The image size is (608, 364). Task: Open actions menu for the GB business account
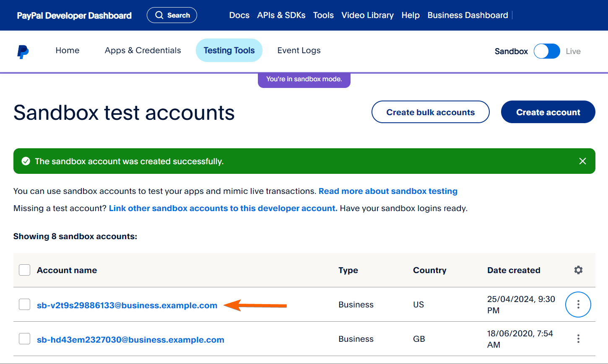point(578,339)
